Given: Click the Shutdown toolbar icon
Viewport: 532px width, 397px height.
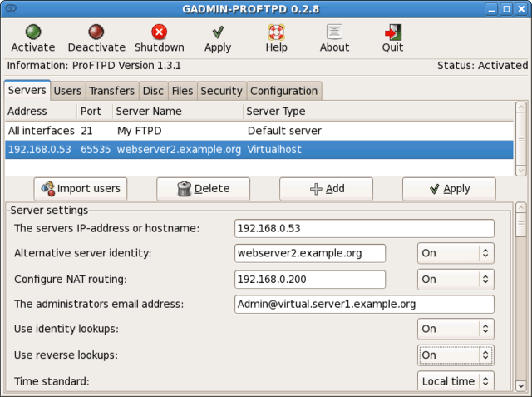Looking at the screenshot, I should 159,32.
